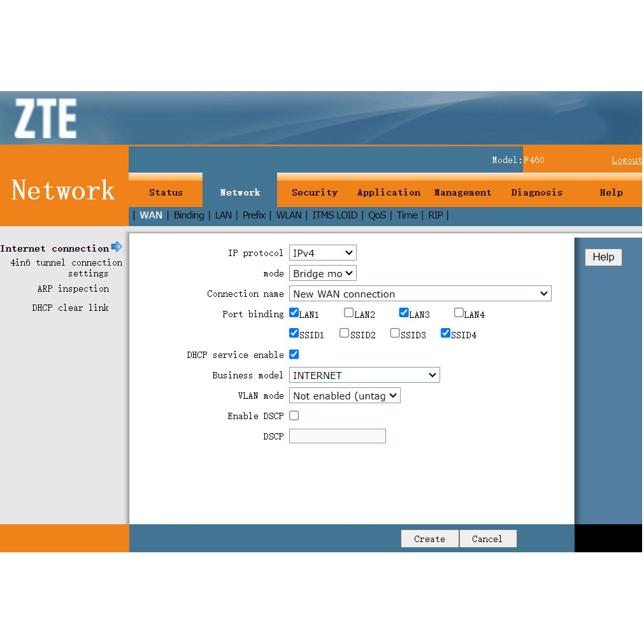Check the LAN1 port binding box

click(294, 313)
